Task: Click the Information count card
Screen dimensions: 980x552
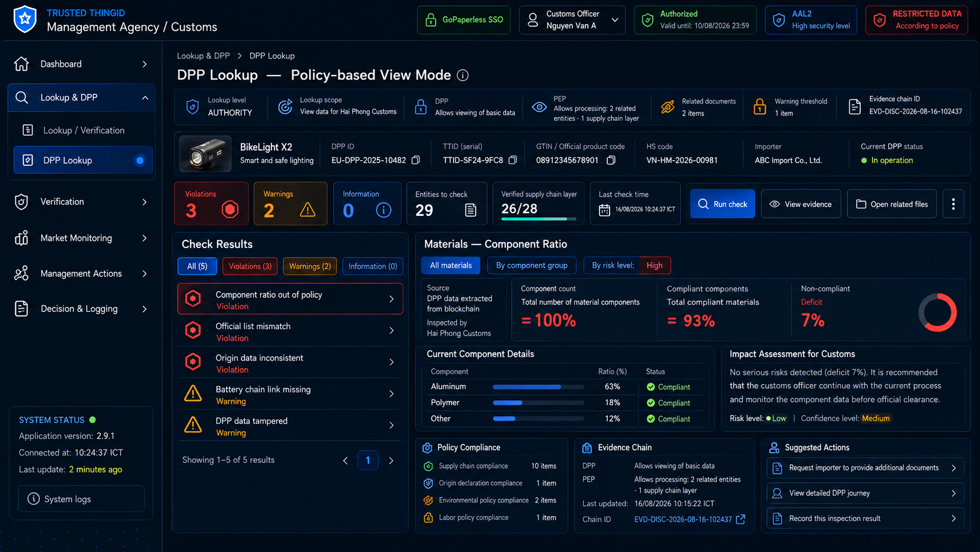Action: tap(367, 204)
